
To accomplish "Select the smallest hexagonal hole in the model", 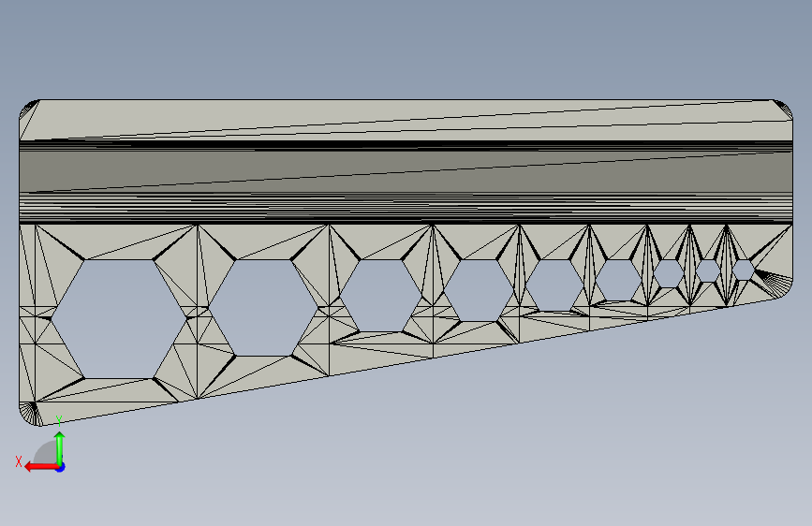I will 743,270.
